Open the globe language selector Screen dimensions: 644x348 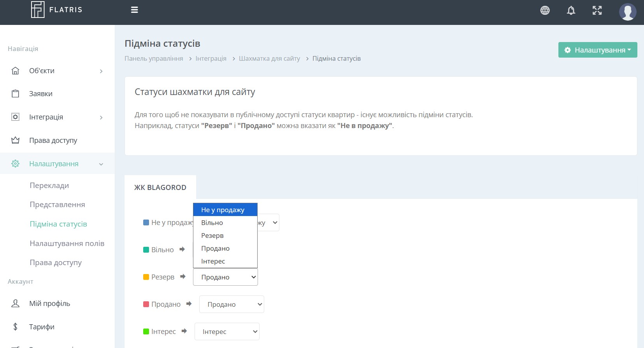click(545, 11)
